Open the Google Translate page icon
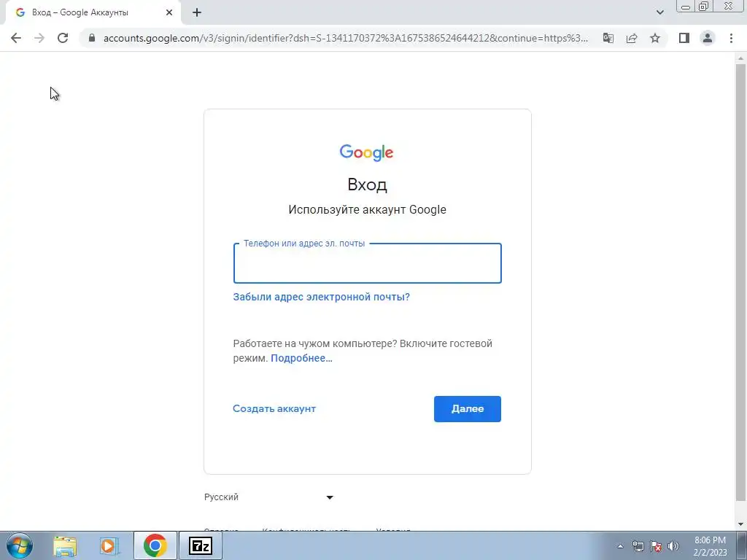The image size is (747, 560). (608, 38)
